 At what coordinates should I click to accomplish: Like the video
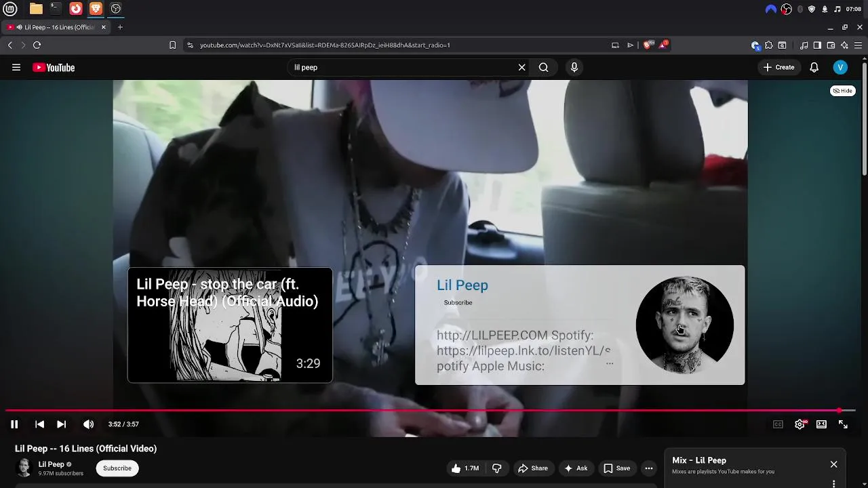click(465, 468)
